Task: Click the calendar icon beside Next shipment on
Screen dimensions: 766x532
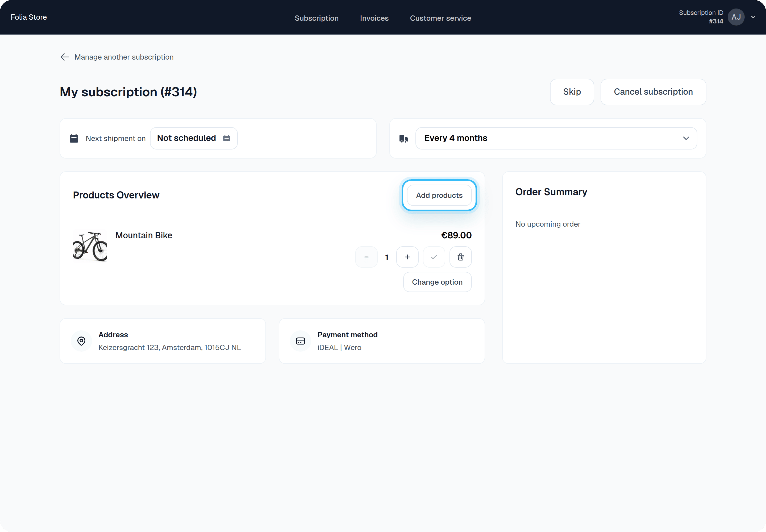Action: tap(74, 138)
